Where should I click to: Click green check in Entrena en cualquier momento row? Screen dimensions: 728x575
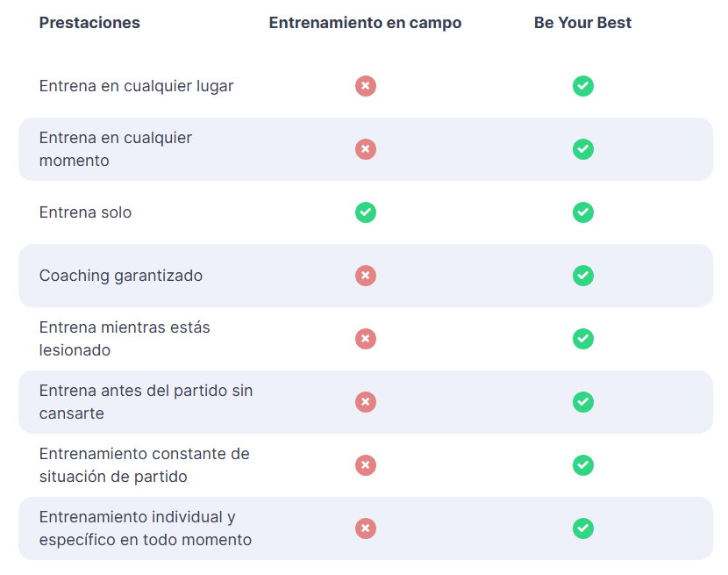click(582, 149)
